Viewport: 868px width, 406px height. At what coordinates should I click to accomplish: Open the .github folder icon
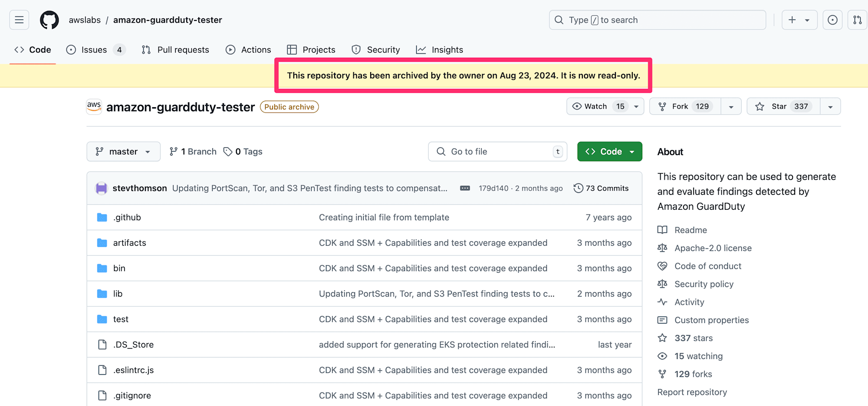click(102, 217)
